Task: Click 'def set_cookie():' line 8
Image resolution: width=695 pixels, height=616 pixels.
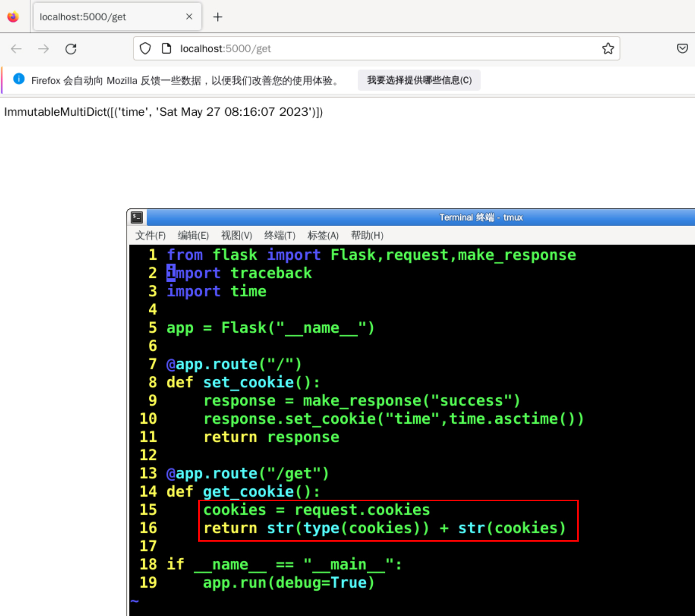Action: [x=243, y=382]
